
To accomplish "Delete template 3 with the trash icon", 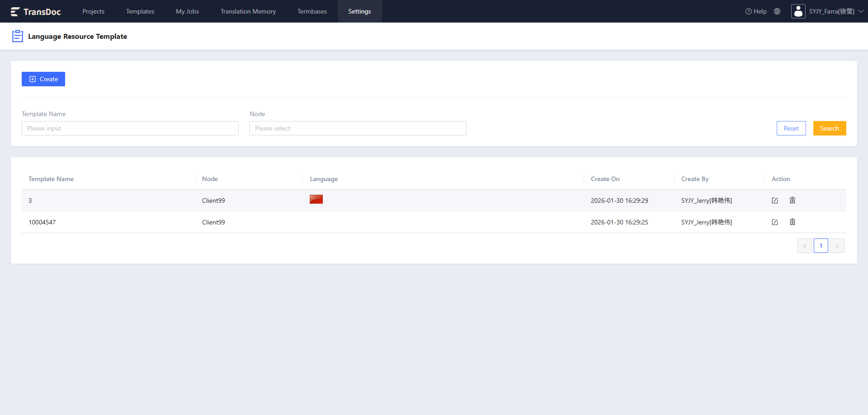I will coord(793,200).
